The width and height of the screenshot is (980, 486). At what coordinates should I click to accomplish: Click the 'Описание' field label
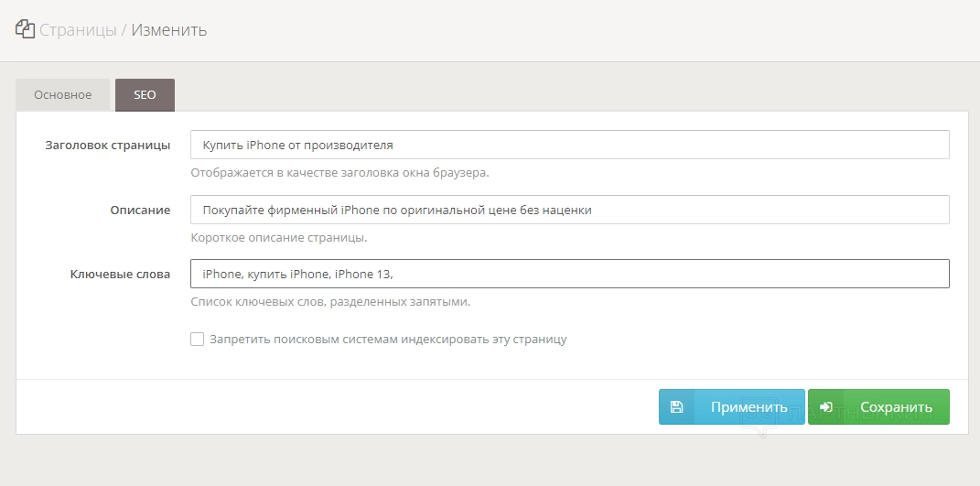coord(140,210)
